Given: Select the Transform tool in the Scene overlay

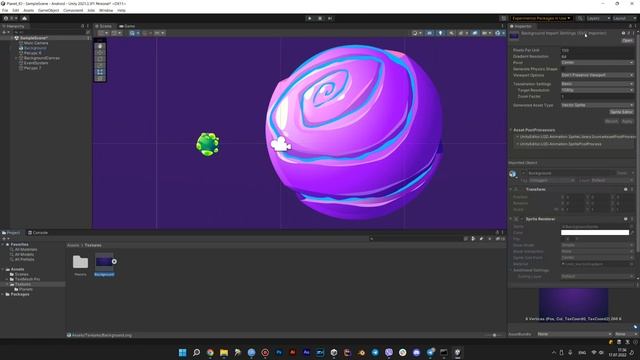Looking at the screenshot, I should 100,78.
